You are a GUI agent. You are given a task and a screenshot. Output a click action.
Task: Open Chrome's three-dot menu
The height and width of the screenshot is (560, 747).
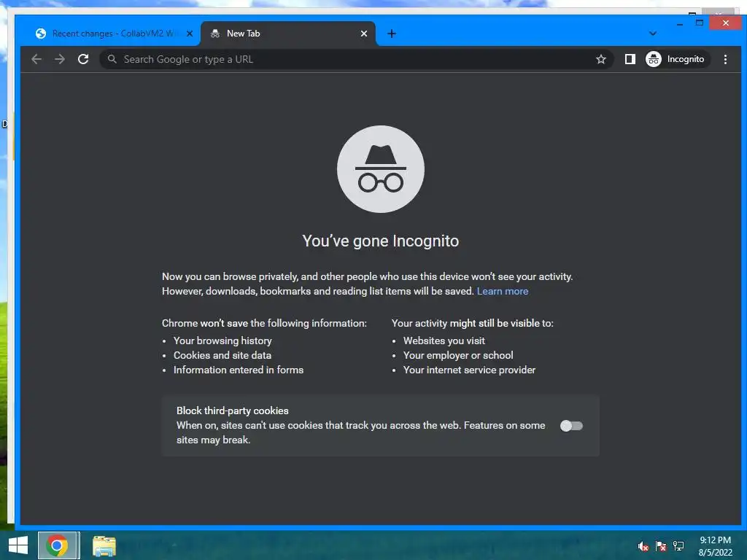725,59
